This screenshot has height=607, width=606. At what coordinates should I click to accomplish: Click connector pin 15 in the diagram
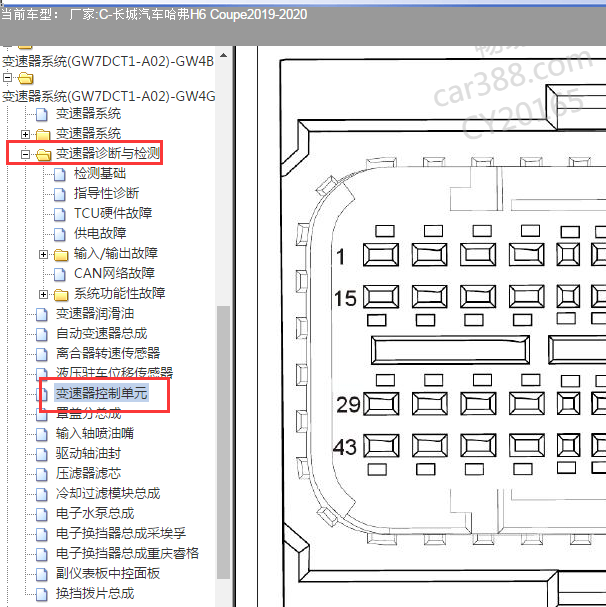click(x=381, y=297)
